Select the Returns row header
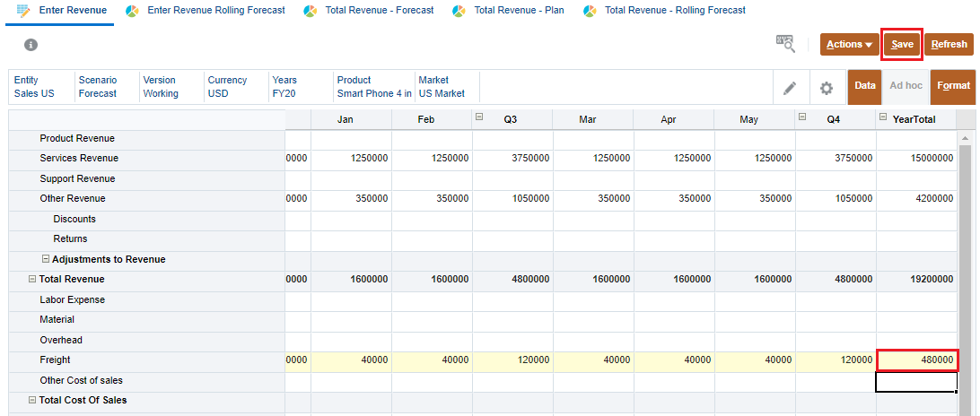980x416 pixels. pyautogui.click(x=147, y=239)
